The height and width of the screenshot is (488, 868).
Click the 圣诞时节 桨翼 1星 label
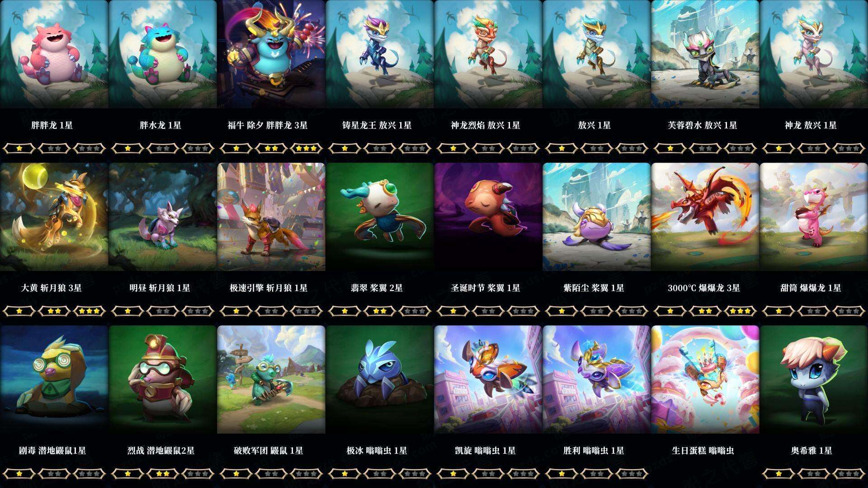pyautogui.click(x=486, y=288)
